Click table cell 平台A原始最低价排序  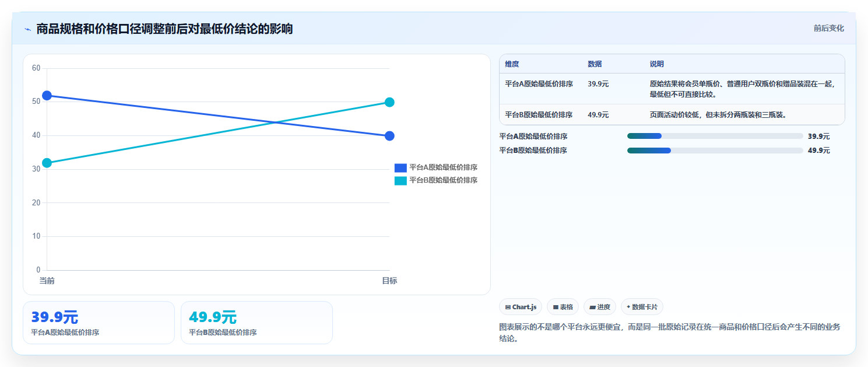point(539,84)
